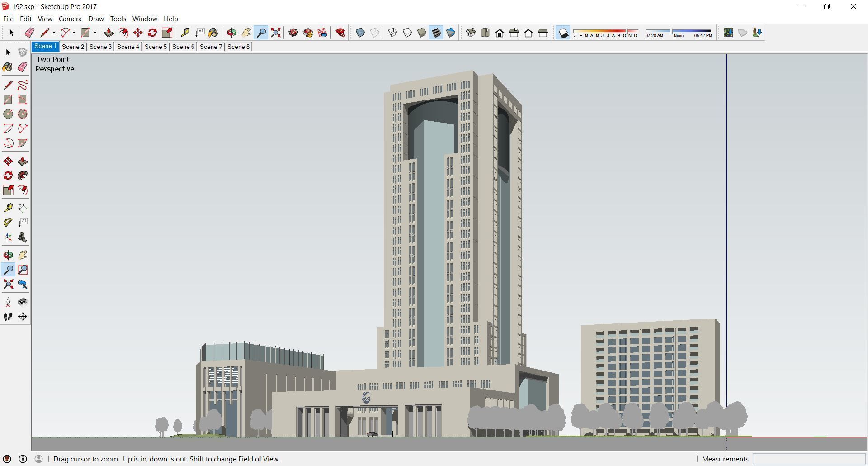This screenshot has height=466, width=868.
Task: Switch to Shaded With Textures style
Action: [436, 33]
